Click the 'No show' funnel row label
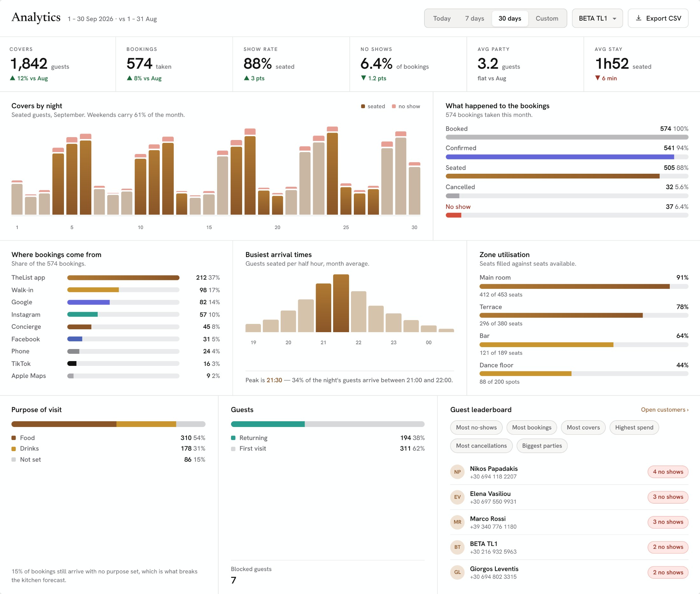This screenshot has height=594, width=700. [458, 207]
